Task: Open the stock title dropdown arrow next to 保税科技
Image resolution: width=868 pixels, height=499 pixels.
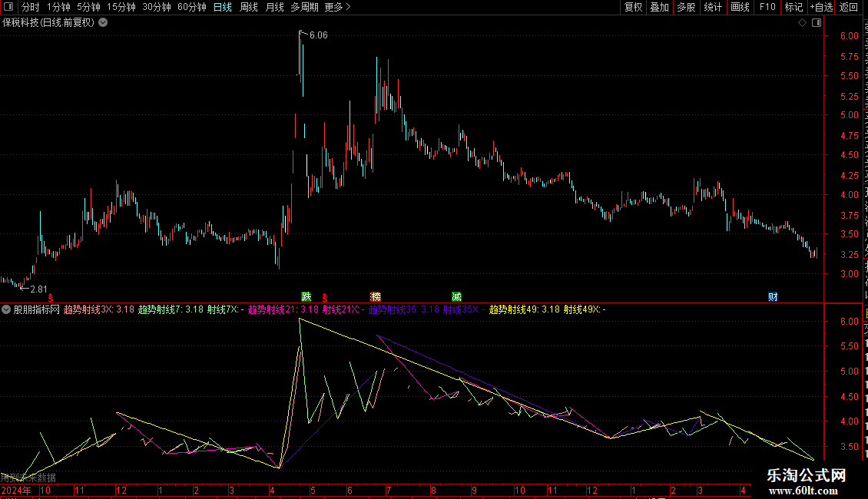Action: [x=103, y=23]
